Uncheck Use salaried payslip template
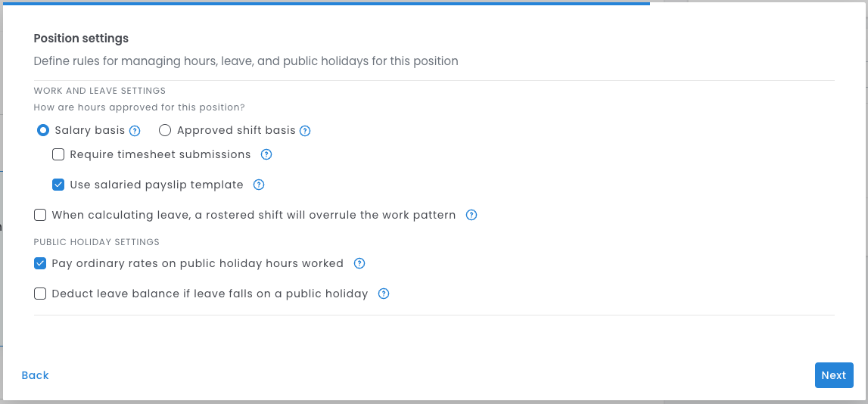The image size is (868, 404). tap(58, 185)
